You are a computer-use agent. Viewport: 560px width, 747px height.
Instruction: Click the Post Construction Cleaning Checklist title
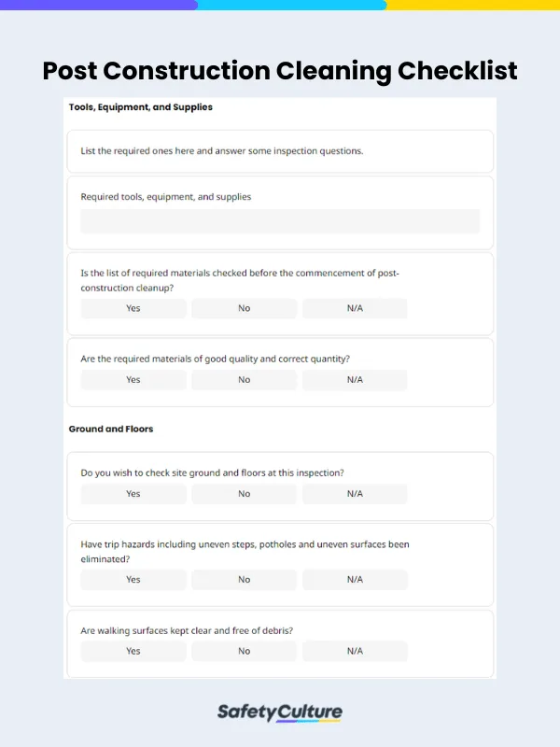click(x=280, y=71)
